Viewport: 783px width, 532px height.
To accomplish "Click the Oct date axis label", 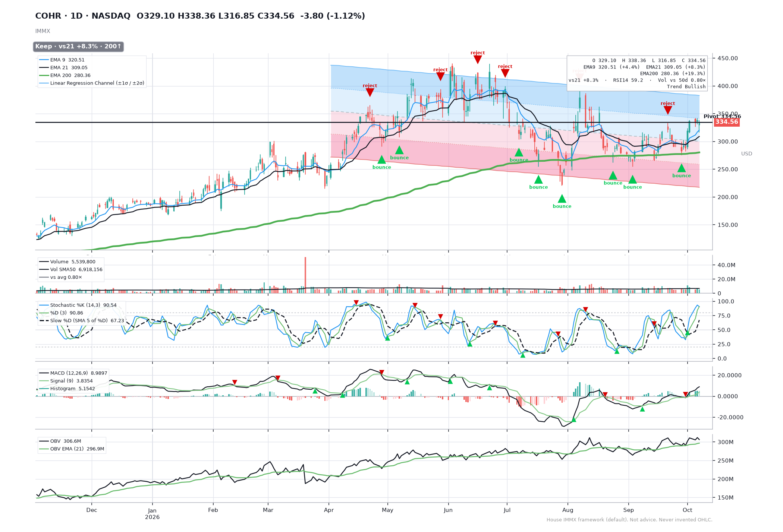I will [x=687, y=510].
